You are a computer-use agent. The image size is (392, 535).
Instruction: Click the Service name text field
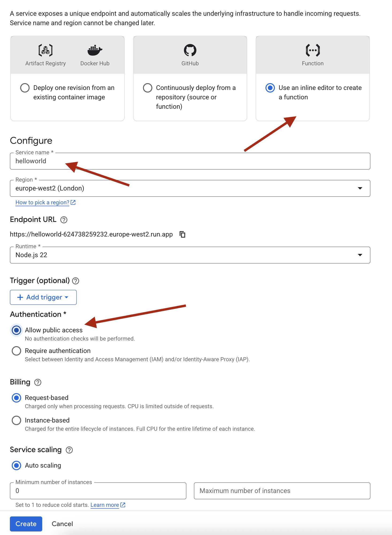(190, 161)
